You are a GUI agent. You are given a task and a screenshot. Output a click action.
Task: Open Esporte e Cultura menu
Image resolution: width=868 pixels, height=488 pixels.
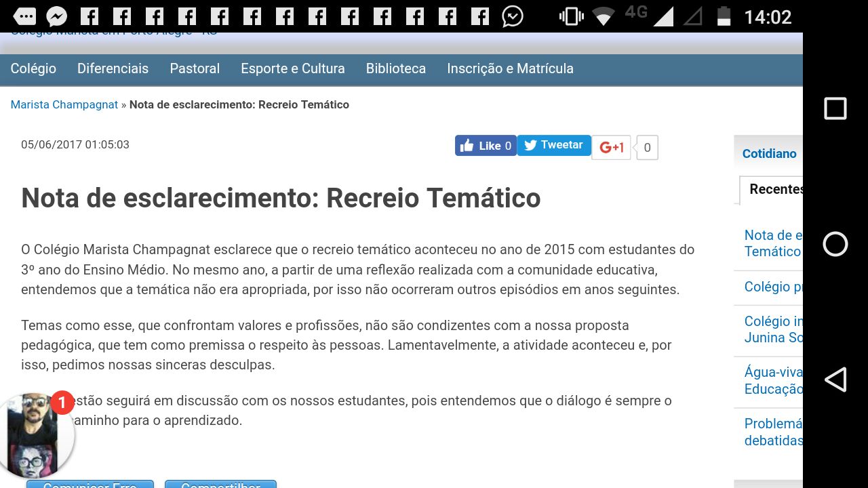point(292,68)
